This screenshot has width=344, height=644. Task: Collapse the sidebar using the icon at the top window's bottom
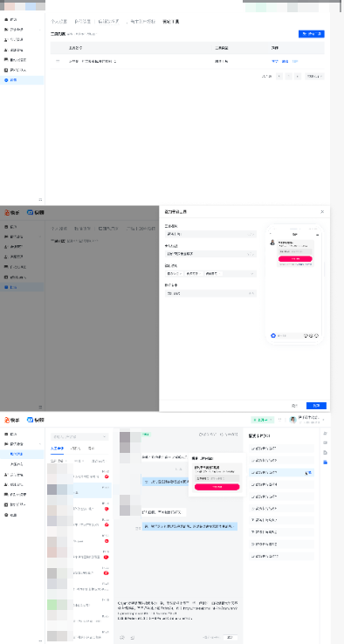[x=40, y=199]
